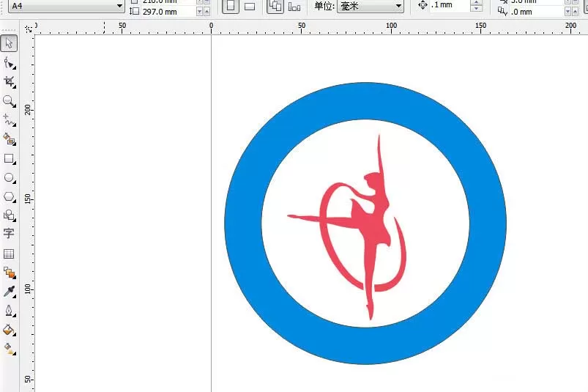
Task: Increase the nudge offset value
Action: pyautogui.click(x=476, y=2)
